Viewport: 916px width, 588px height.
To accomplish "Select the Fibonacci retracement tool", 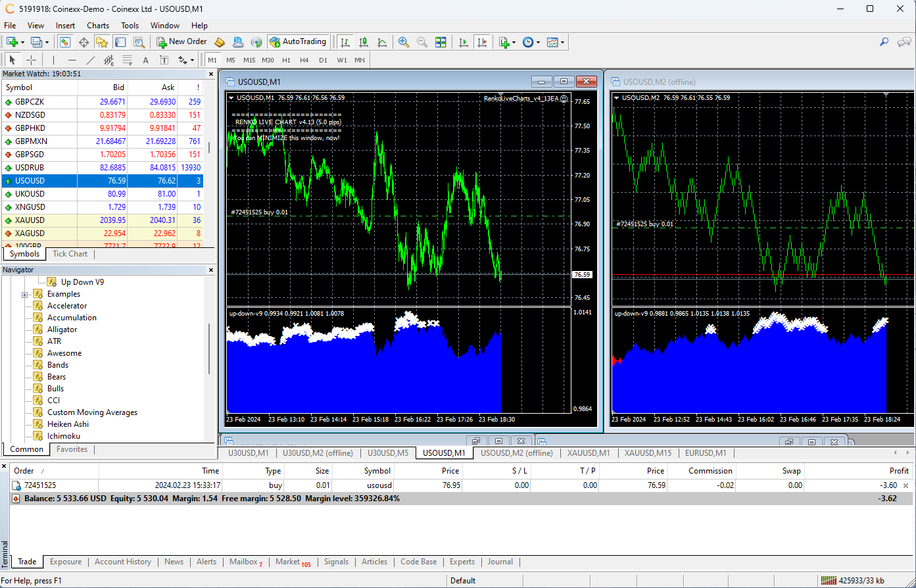I will [x=127, y=60].
